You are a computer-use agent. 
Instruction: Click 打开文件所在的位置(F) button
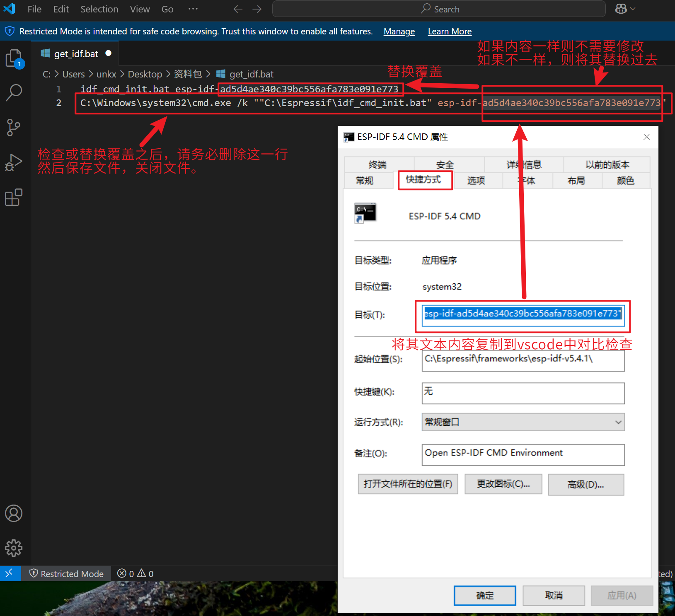click(408, 484)
